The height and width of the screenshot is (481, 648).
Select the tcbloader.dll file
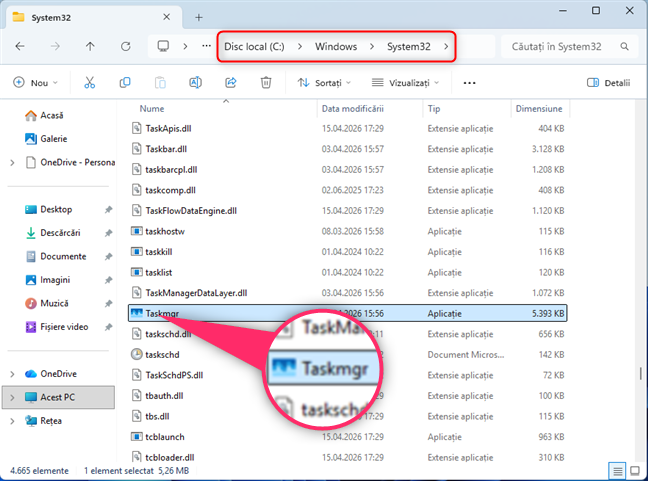pyautogui.click(x=169, y=457)
